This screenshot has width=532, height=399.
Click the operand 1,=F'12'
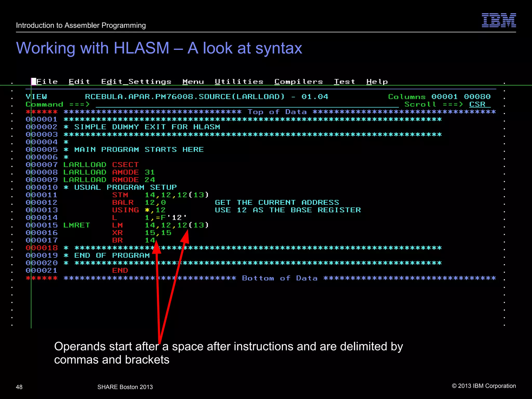pos(166,217)
